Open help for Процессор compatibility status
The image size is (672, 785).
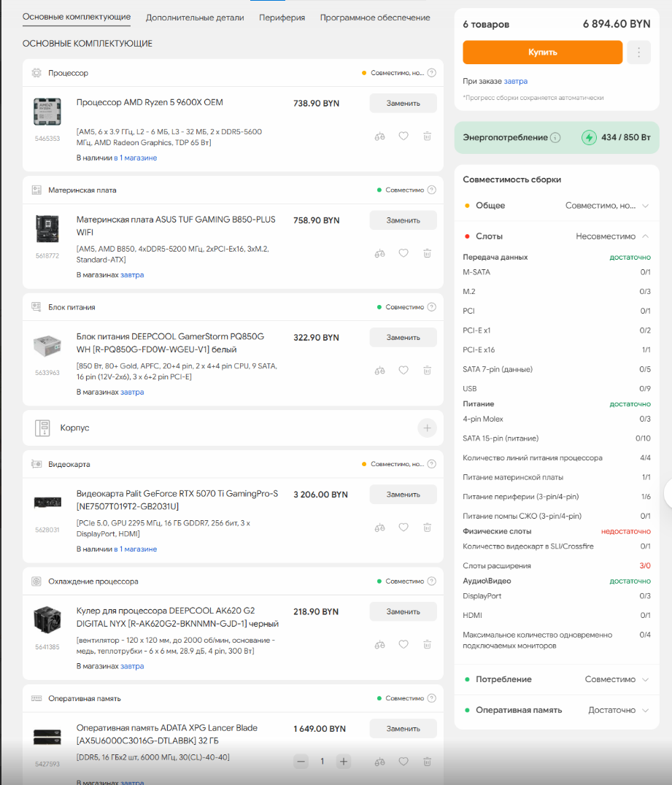click(432, 73)
